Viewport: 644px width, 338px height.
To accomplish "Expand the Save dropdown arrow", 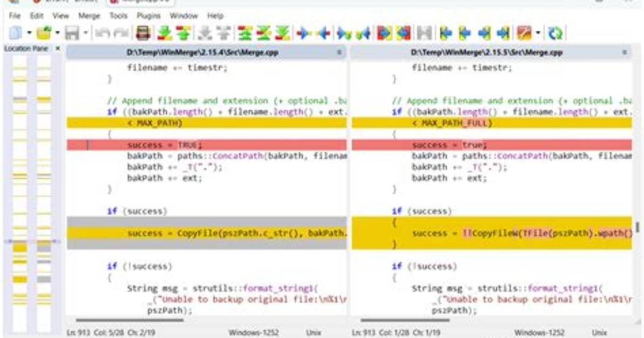I will click(86, 33).
